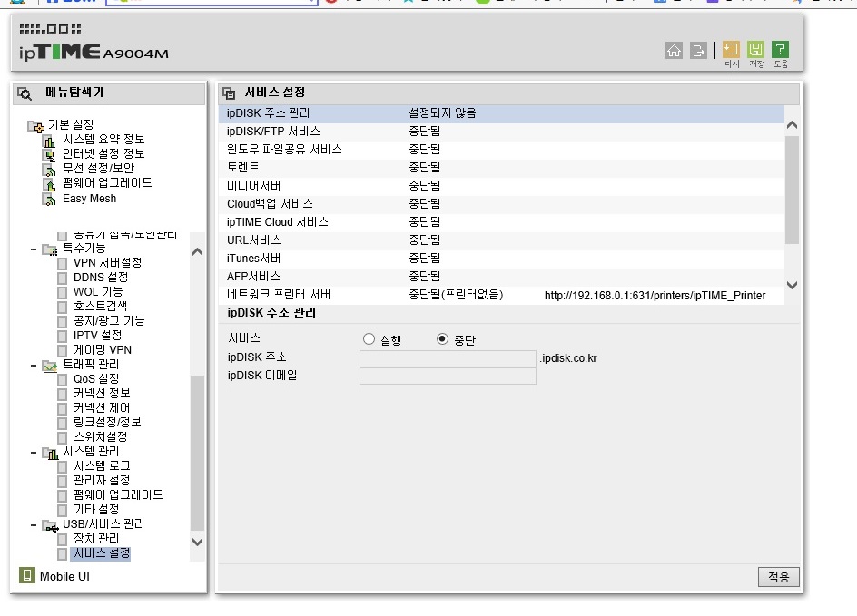The height and width of the screenshot is (616, 857).
Task: Open 커넥션 제어 menu item
Action: coord(102,408)
